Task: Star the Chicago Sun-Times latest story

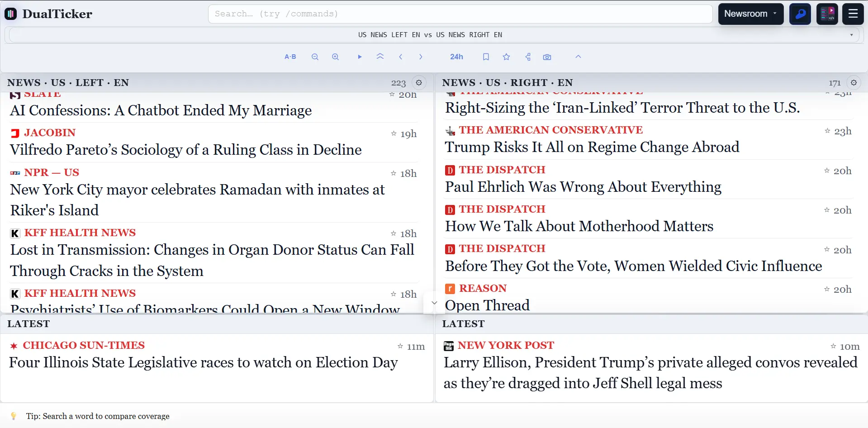Action: point(400,346)
